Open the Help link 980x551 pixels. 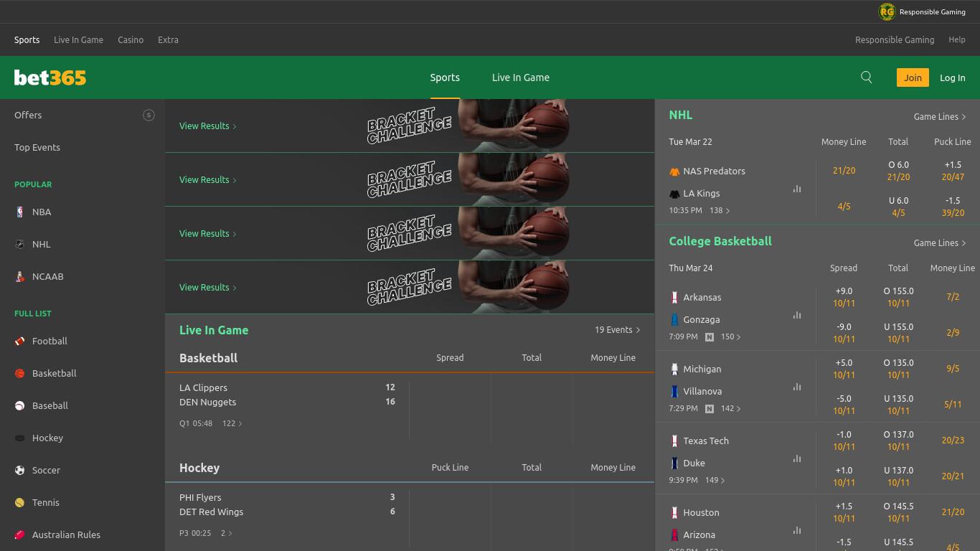point(957,40)
